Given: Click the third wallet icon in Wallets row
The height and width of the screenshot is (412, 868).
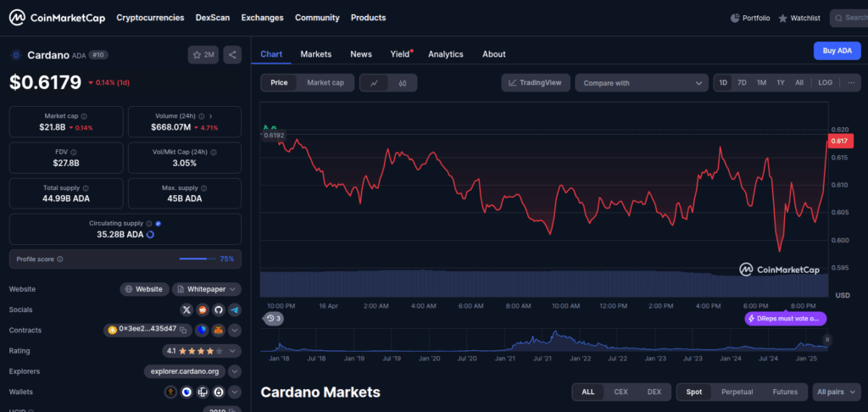Looking at the screenshot, I should 203,392.
